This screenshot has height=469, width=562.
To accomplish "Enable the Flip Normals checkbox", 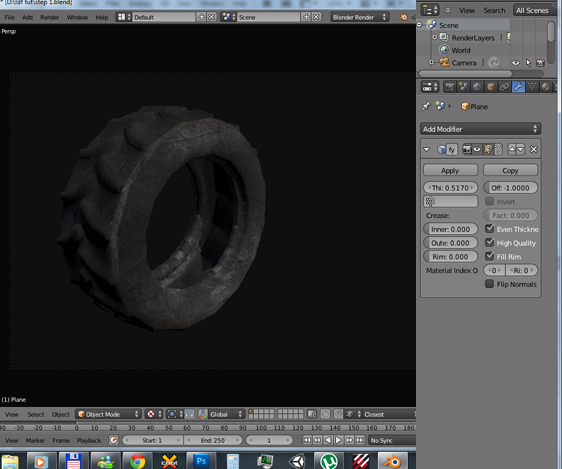I will 490,284.
